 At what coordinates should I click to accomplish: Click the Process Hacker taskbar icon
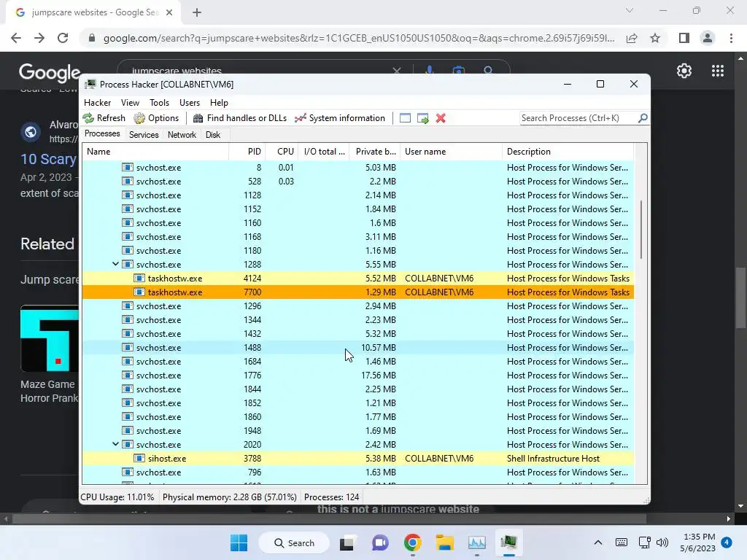(x=508, y=542)
